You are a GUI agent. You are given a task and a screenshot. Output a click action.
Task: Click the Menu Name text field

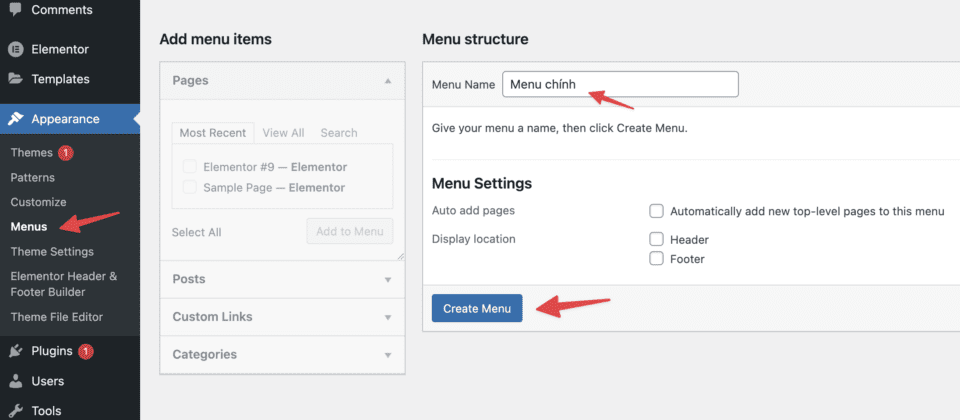click(x=620, y=84)
